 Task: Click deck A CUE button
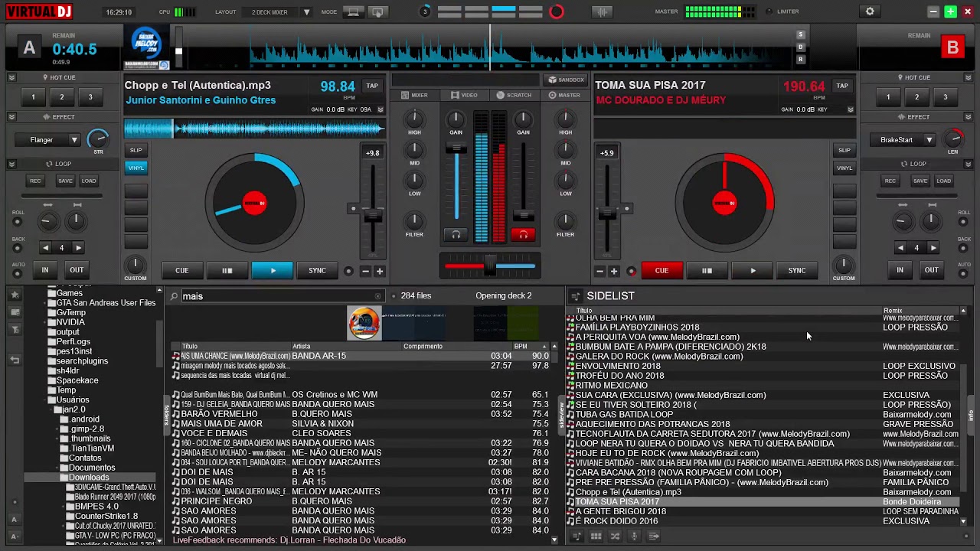(x=181, y=270)
